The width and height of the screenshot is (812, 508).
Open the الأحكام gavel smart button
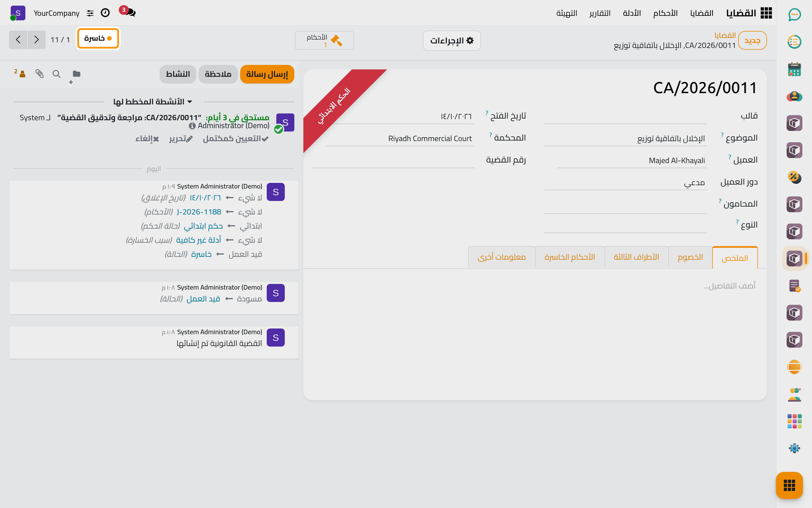click(x=324, y=41)
